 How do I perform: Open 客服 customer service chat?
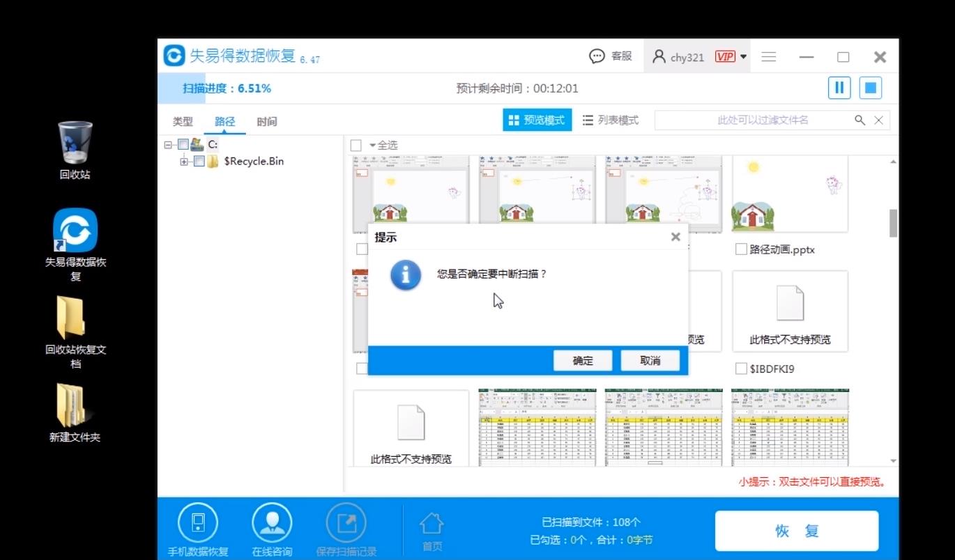point(611,56)
